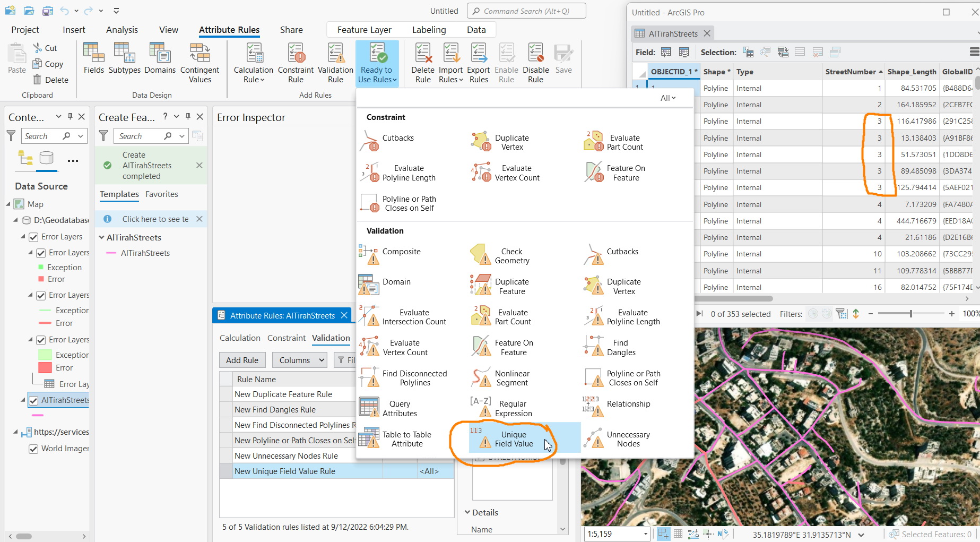Click Copy in the Clipboard group
Image resolution: width=980 pixels, height=542 pixels.
tap(48, 64)
